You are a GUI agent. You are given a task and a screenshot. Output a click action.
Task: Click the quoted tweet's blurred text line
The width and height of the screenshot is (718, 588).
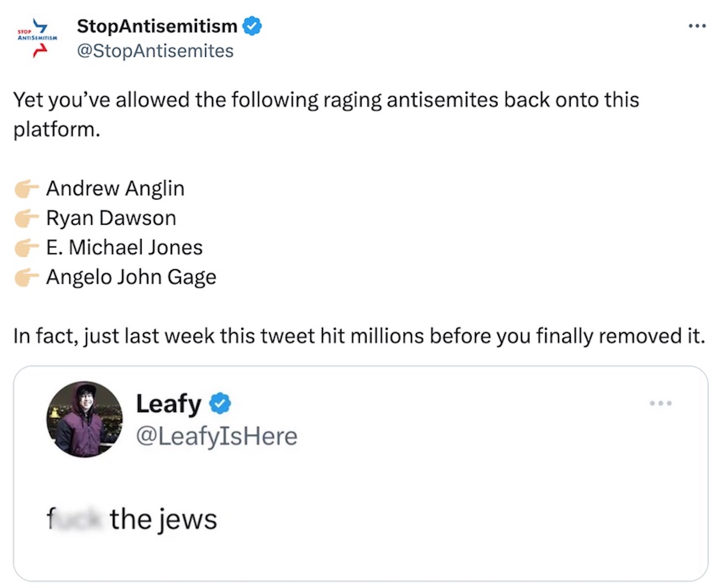(132, 519)
